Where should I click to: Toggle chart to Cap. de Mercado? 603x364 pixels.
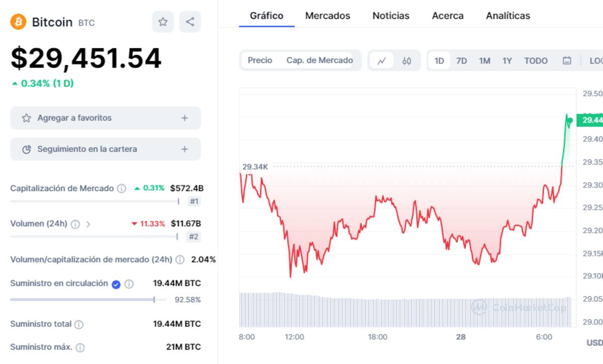click(320, 60)
